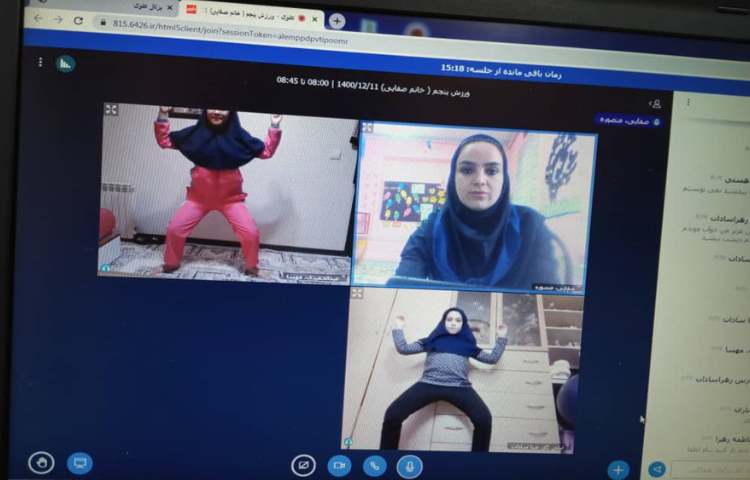Select the active ورزش پنجم browser tab
Viewport: 750px width, 480px height.
pos(252,15)
